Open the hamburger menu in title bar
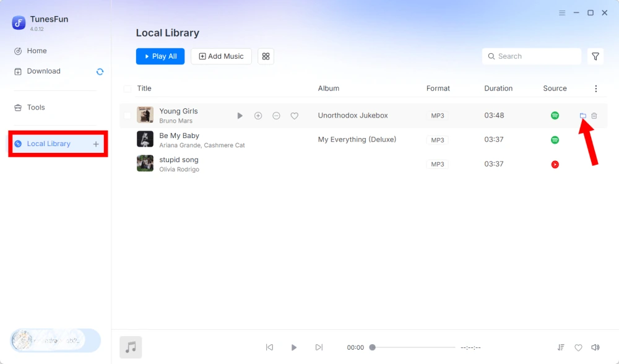Image resolution: width=619 pixels, height=364 pixels. [x=562, y=13]
